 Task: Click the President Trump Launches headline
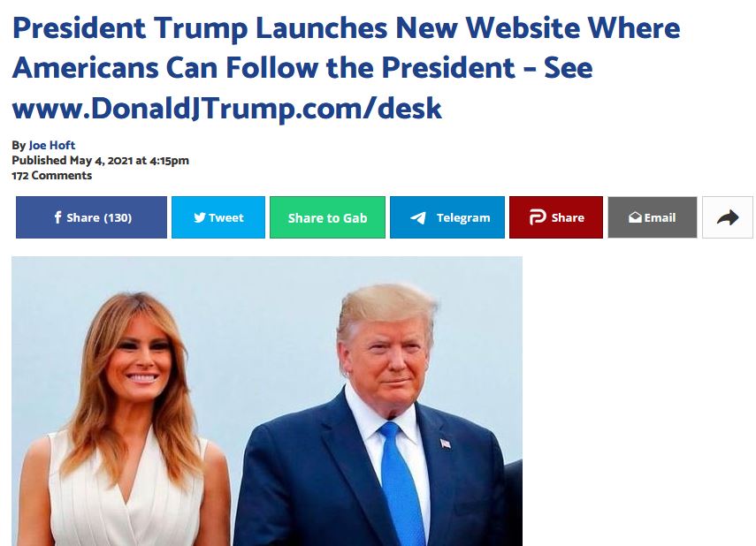tap(346, 68)
